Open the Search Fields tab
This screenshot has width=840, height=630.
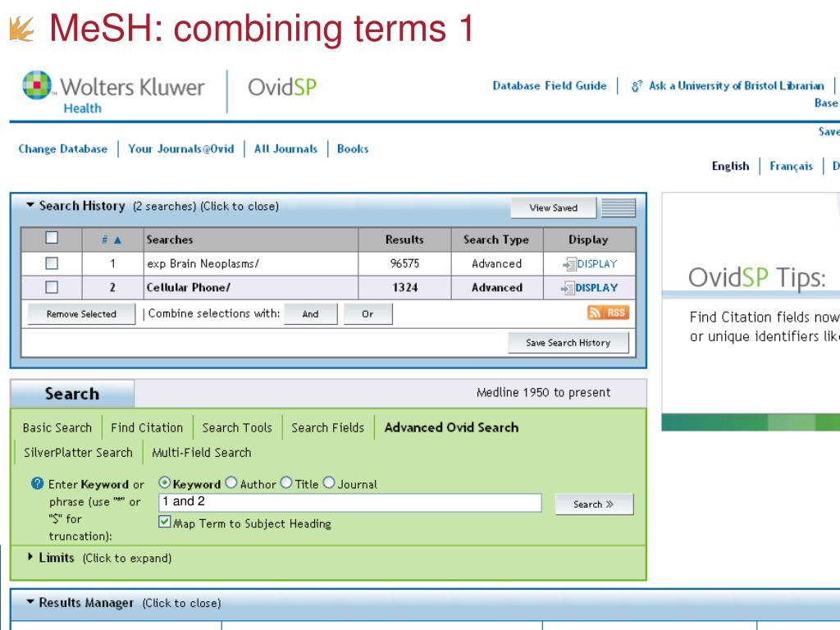[328, 427]
